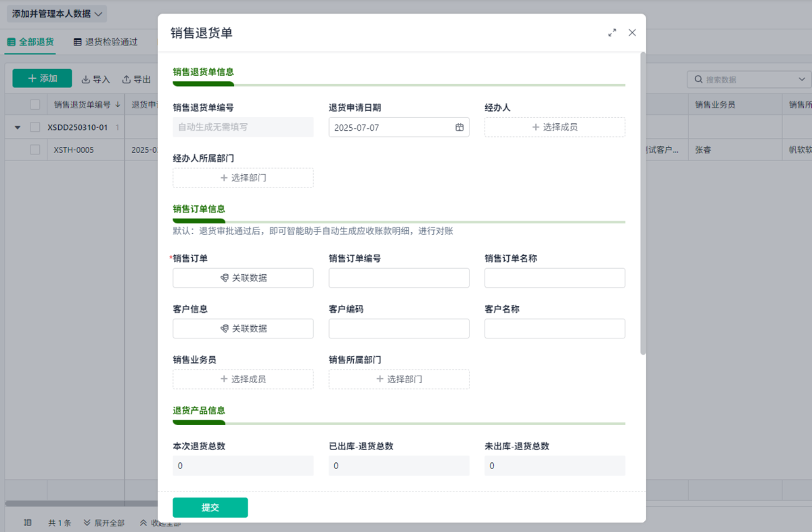The height and width of the screenshot is (532, 812).
Task: Click the fullscreen expand icon in dialog header
Action: [612, 32]
